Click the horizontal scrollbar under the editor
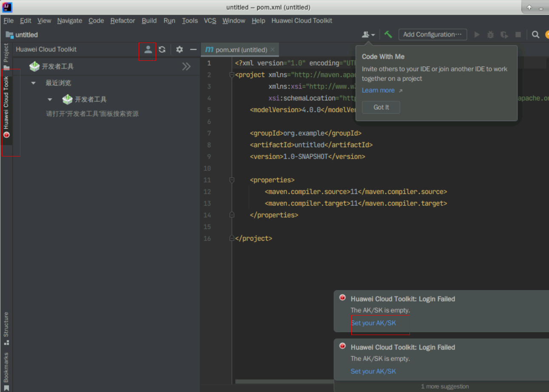The height and width of the screenshot is (392, 549). pos(284,381)
